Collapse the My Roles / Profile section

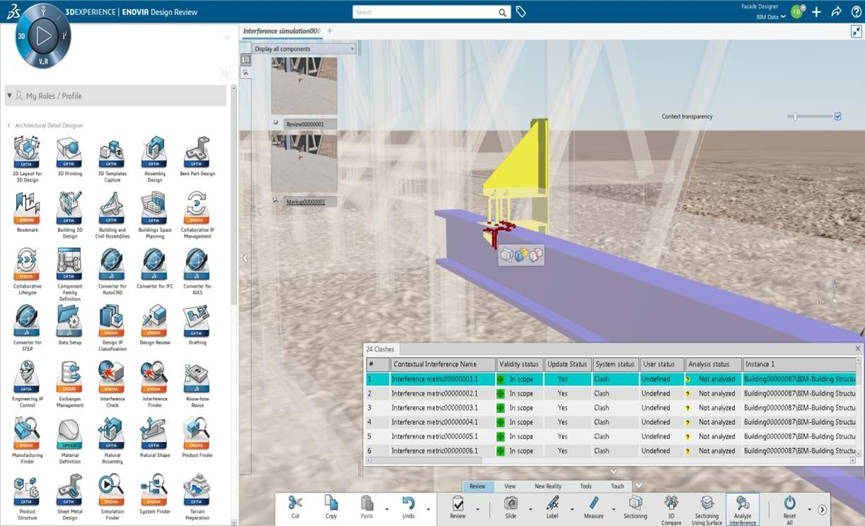click(x=9, y=95)
